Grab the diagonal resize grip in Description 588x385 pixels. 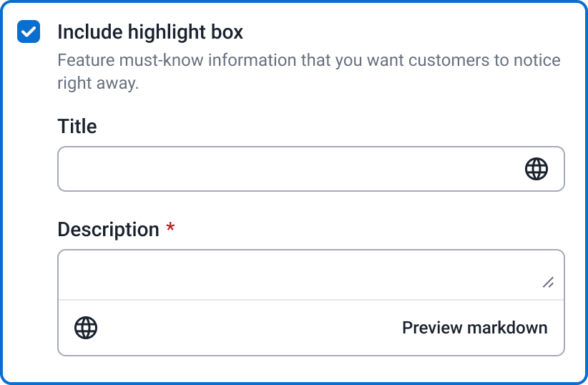(549, 283)
